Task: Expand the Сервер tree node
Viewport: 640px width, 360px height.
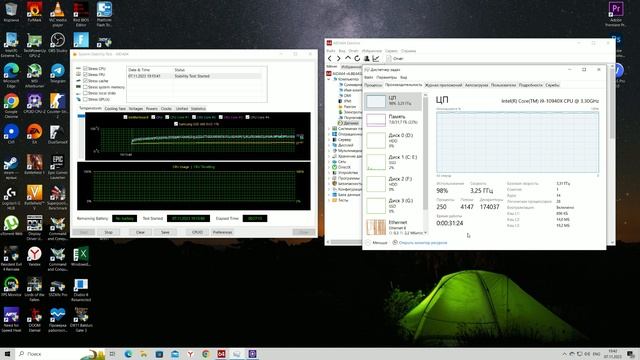Action: click(329, 140)
